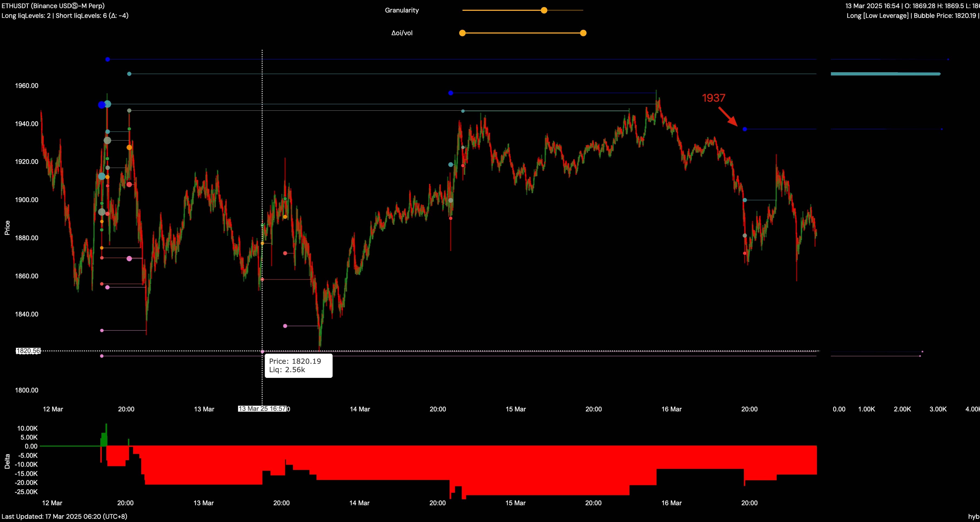Image resolution: width=980 pixels, height=522 pixels.
Task: Click the pink bubble at 1833 near 13 Mar 20:00
Action: click(285, 326)
